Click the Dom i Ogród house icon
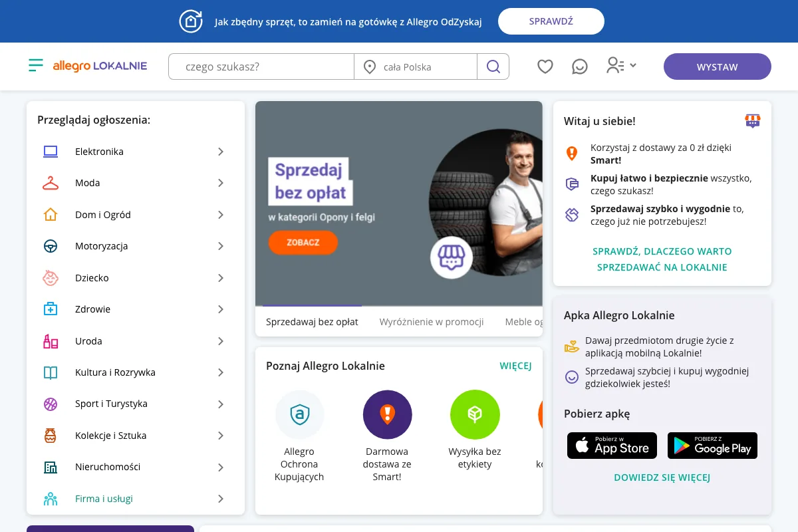Viewport: 798px width, 532px height. coord(51,215)
